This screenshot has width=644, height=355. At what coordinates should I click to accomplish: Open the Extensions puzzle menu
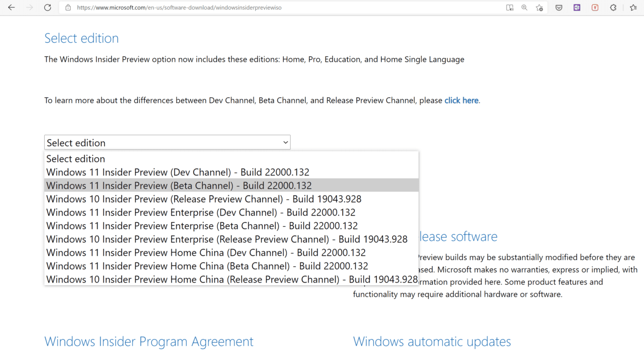pyautogui.click(x=613, y=8)
